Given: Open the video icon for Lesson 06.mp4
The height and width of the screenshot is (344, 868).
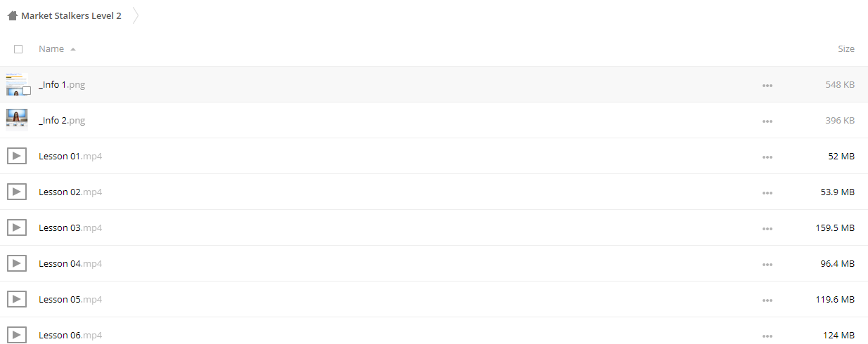Looking at the screenshot, I should click(x=17, y=335).
